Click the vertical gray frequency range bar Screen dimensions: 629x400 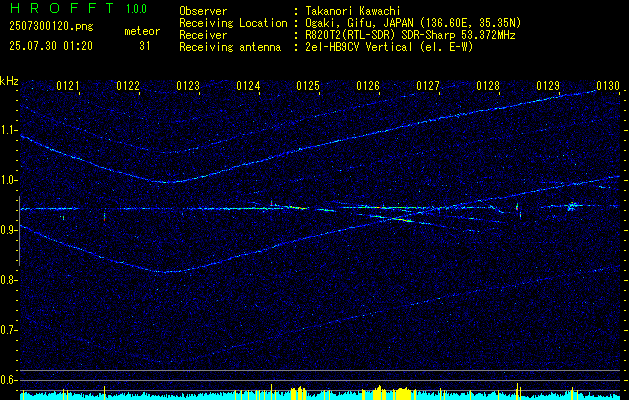19,231
